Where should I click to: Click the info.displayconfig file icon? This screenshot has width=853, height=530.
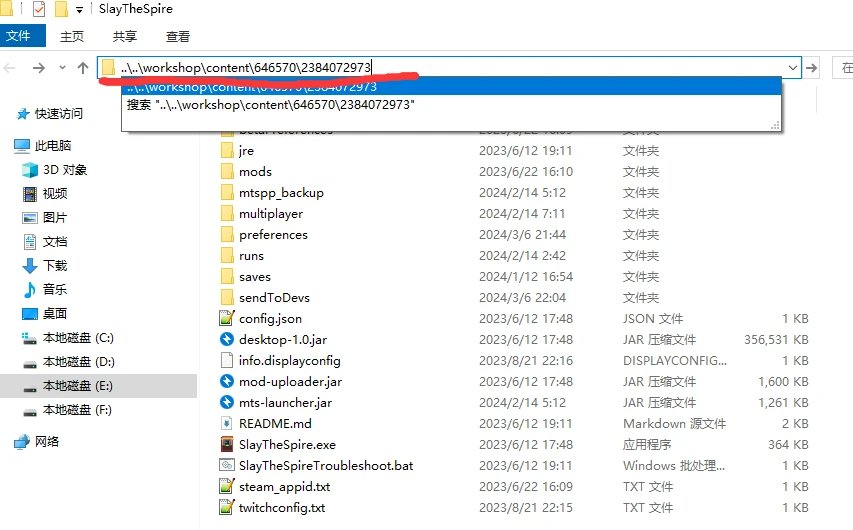point(227,361)
